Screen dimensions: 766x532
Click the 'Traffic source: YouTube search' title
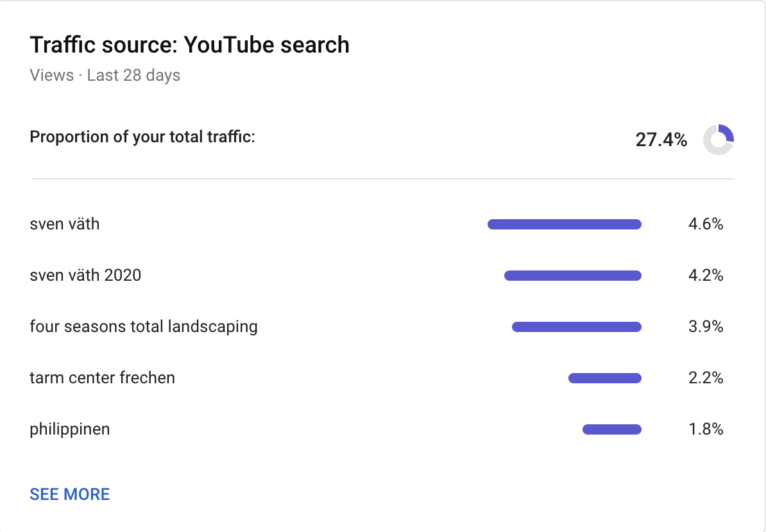tap(189, 45)
